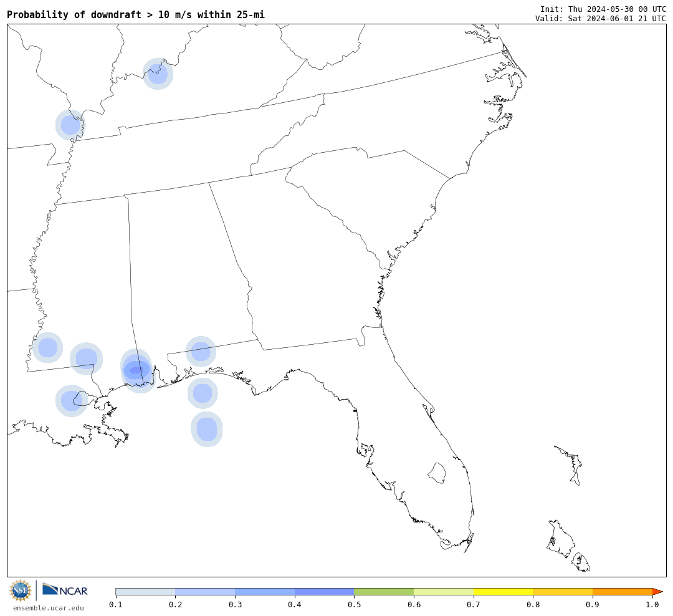This screenshot has width=673, height=616.
Task: Click the 0.7–0.8 yellow colorbar segment
Action: (504, 592)
